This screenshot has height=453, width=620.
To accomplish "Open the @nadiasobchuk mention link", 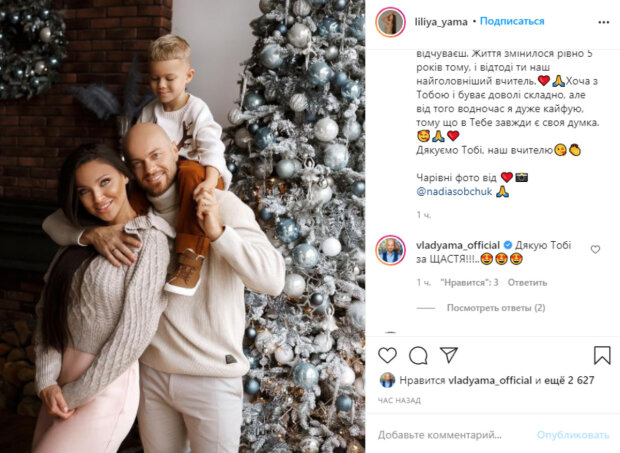I will coord(454,192).
